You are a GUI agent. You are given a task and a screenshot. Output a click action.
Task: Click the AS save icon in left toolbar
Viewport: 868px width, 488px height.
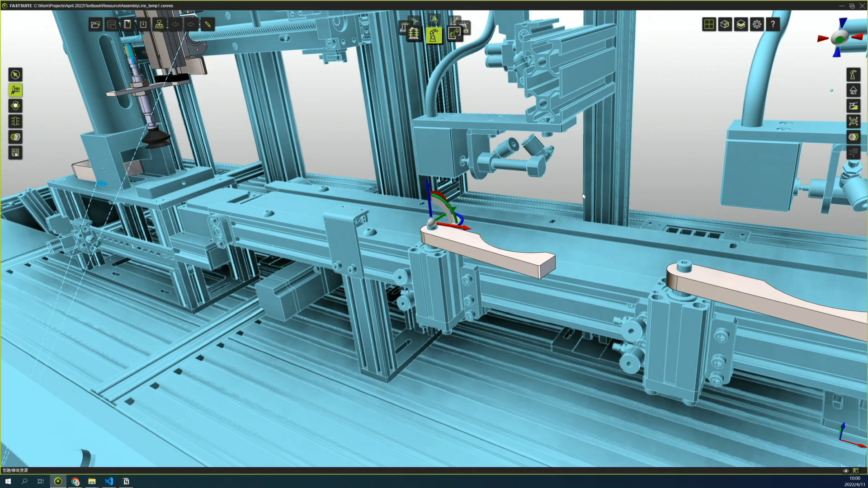pos(15,153)
